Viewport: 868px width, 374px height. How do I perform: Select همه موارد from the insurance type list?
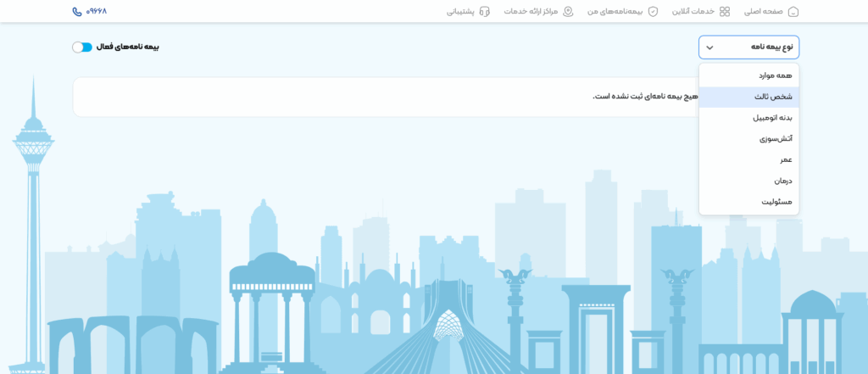(x=774, y=75)
